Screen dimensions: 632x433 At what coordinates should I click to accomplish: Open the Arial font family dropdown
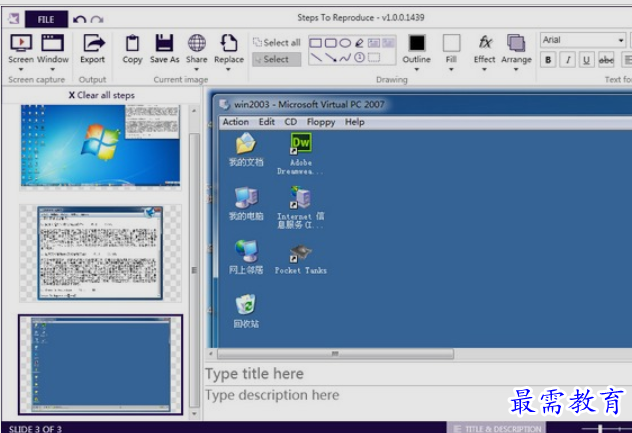(x=621, y=40)
